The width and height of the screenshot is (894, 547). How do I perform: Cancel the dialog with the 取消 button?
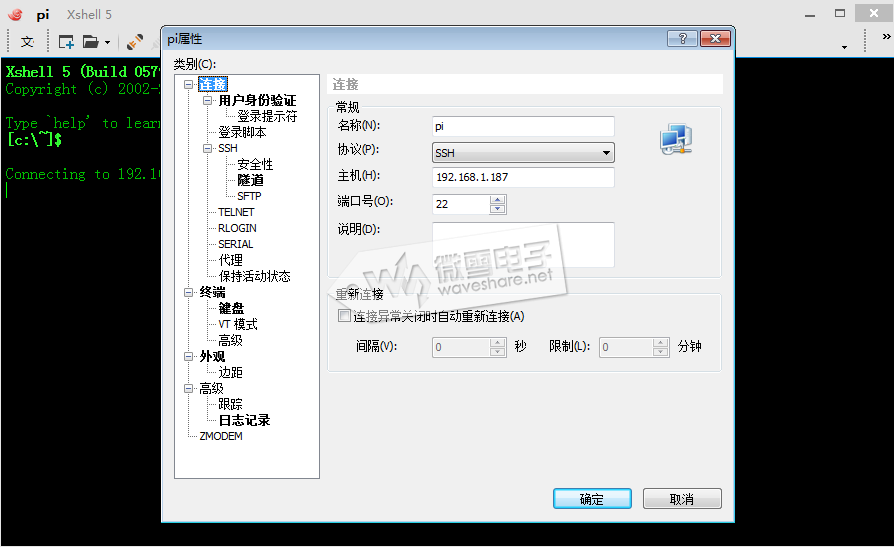(x=682, y=499)
